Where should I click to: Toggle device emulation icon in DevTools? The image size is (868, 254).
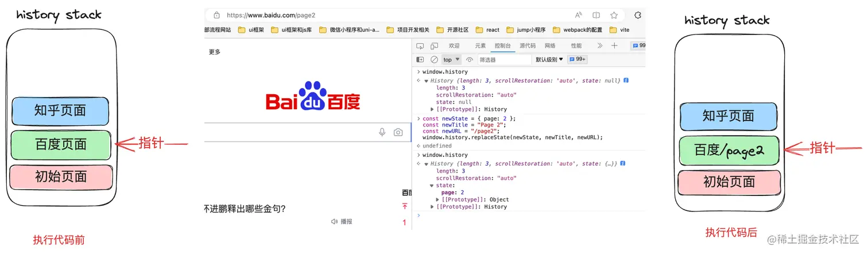(434, 46)
